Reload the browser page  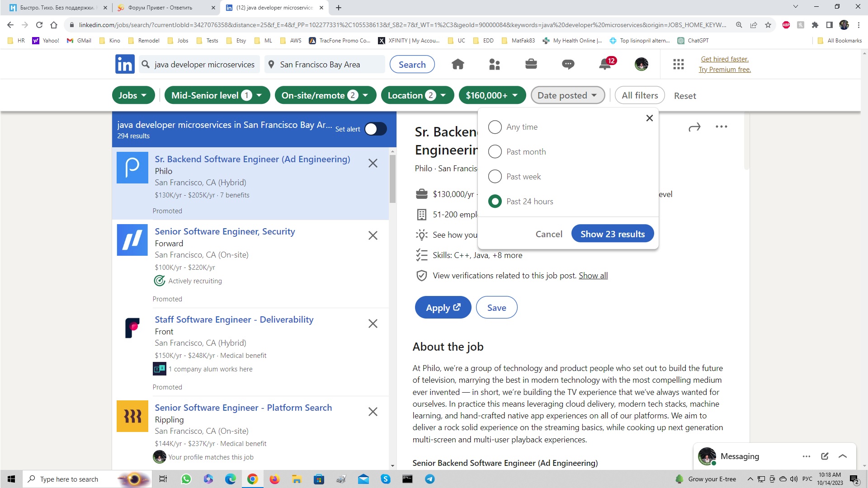click(39, 25)
